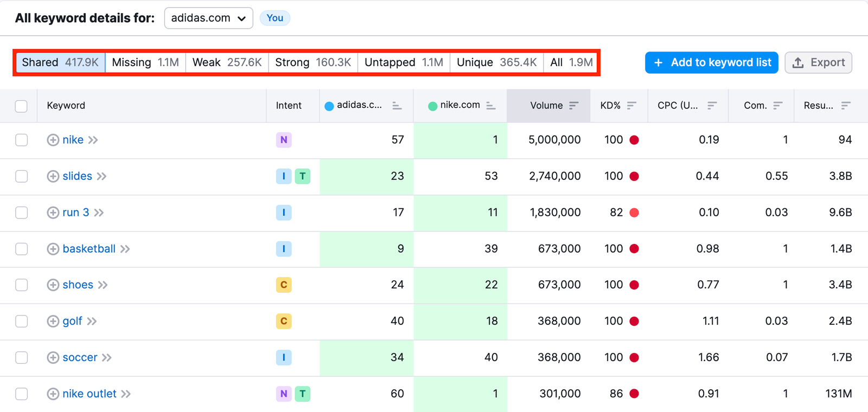Image resolution: width=868 pixels, height=412 pixels.
Task: Click the 1.66 CPC value for soccer
Action: pyautogui.click(x=709, y=357)
